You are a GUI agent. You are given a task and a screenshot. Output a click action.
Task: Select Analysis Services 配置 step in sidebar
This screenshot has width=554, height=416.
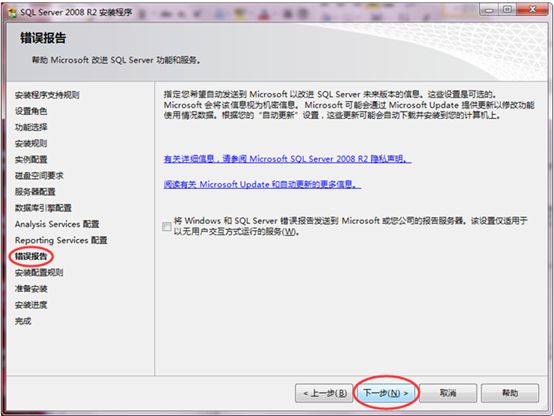(x=57, y=224)
